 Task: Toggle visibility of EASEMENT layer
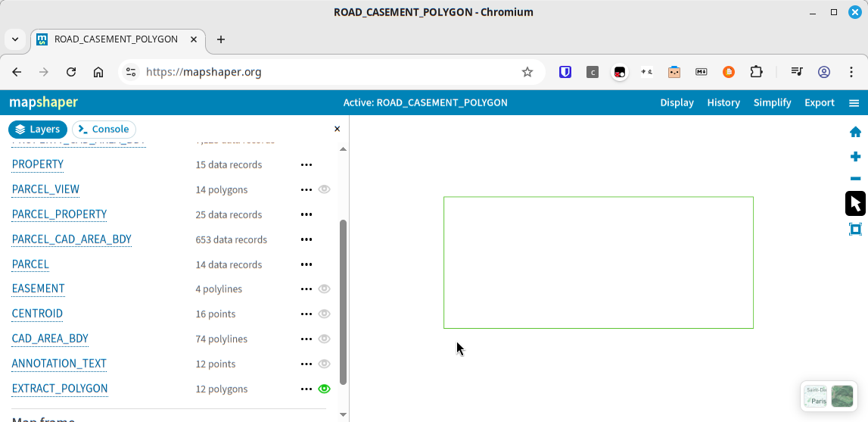[325, 289]
